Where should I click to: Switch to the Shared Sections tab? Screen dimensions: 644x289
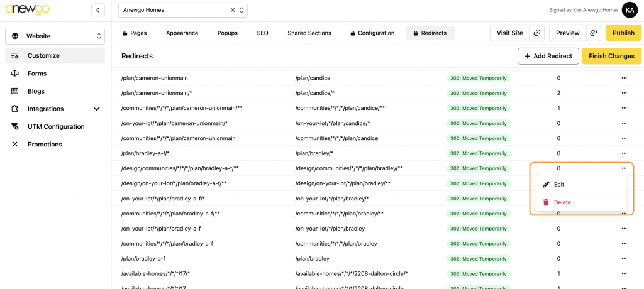(x=309, y=33)
